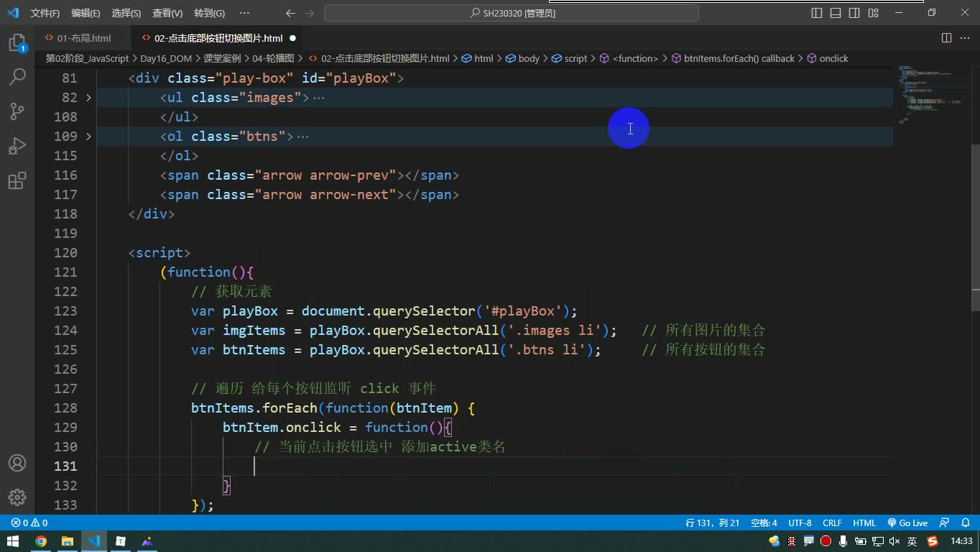
Task: Open Chrome from the Windows taskbar
Action: [41, 541]
